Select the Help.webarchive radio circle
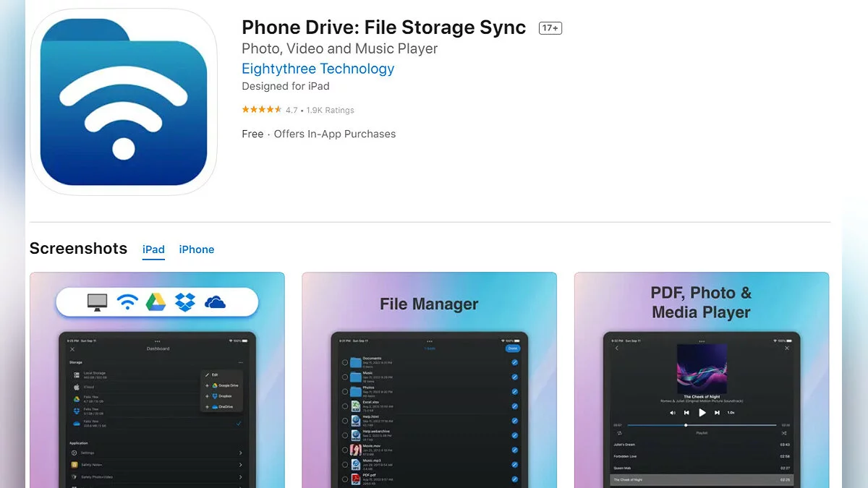The width and height of the screenshot is (868, 488). pyautogui.click(x=345, y=435)
